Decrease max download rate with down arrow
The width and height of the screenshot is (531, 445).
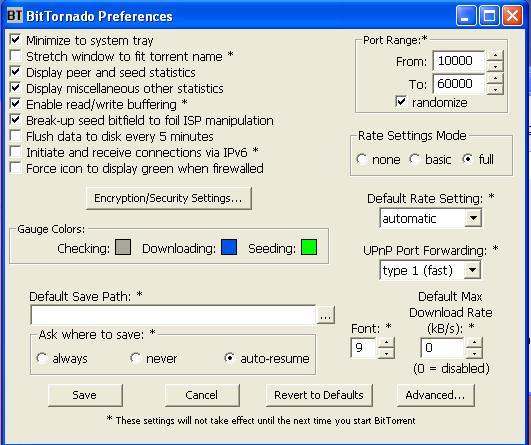474,353
